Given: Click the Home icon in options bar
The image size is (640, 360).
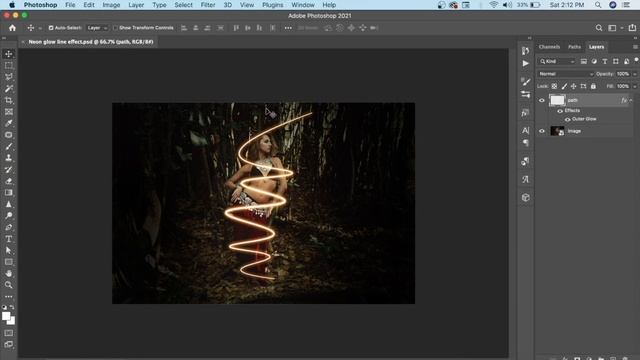Looking at the screenshot, I should (12, 28).
